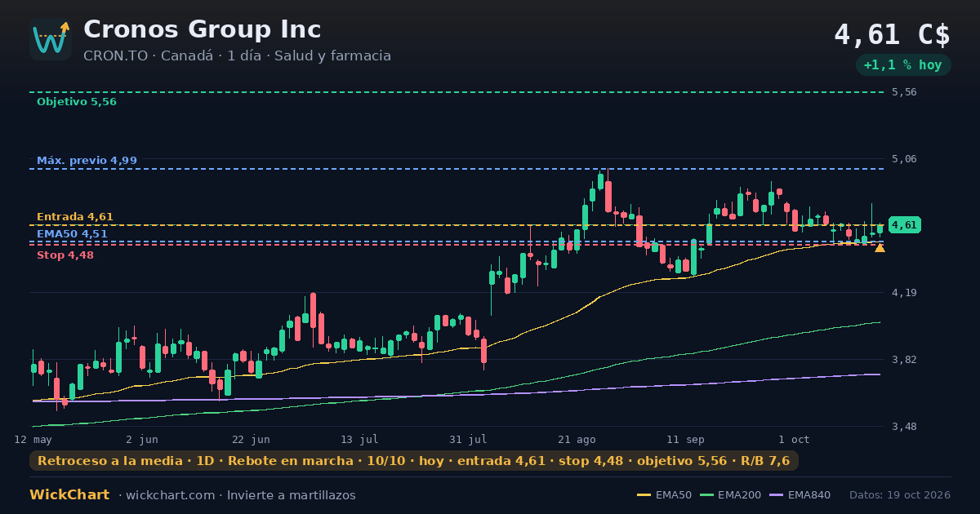Click the CRON.TO · Canadá subtitle text

pyautogui.click(x=148, y=56)
